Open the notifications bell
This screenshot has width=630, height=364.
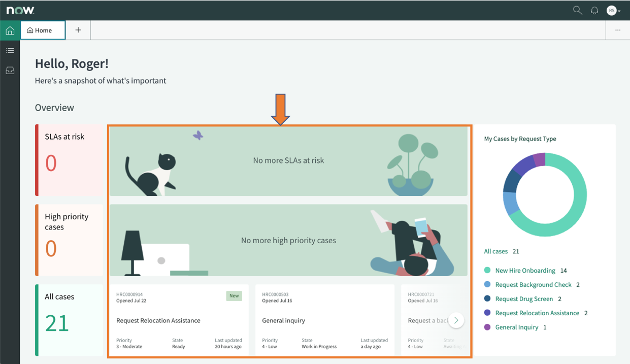point(594,10)
